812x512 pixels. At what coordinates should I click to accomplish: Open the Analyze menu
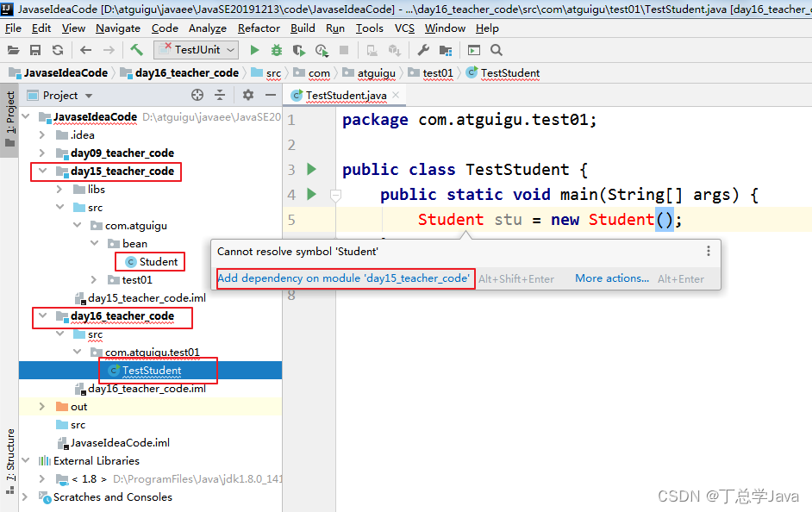tap(207, 28)
